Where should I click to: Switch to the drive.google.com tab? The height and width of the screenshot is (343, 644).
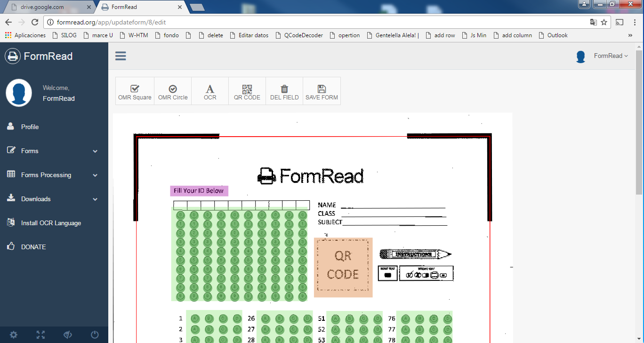47,7
